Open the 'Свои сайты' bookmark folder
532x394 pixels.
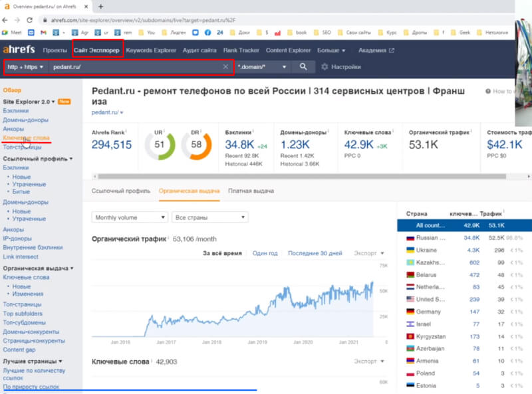click(x=354, y=33)
